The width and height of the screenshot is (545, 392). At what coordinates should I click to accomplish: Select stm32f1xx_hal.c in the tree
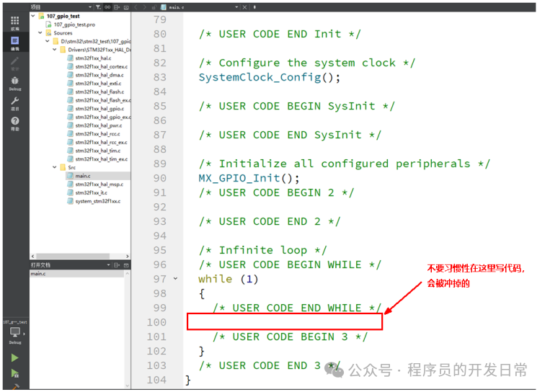tap(93, 58)
